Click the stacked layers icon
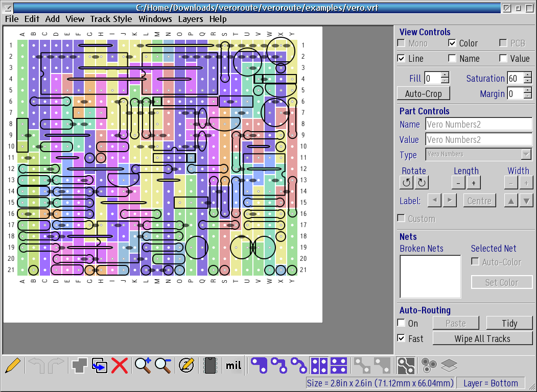The width and height of the screenshot is (537, 392). tap(449, 365)
